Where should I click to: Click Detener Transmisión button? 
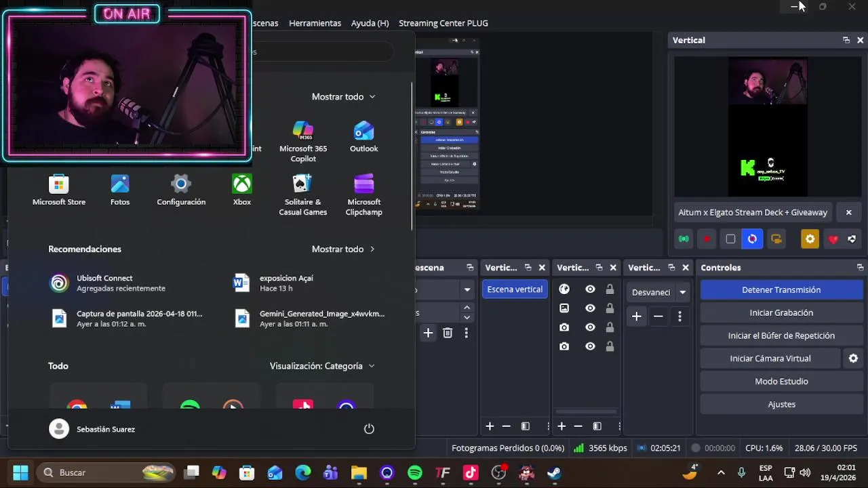(x=781, y=289)
